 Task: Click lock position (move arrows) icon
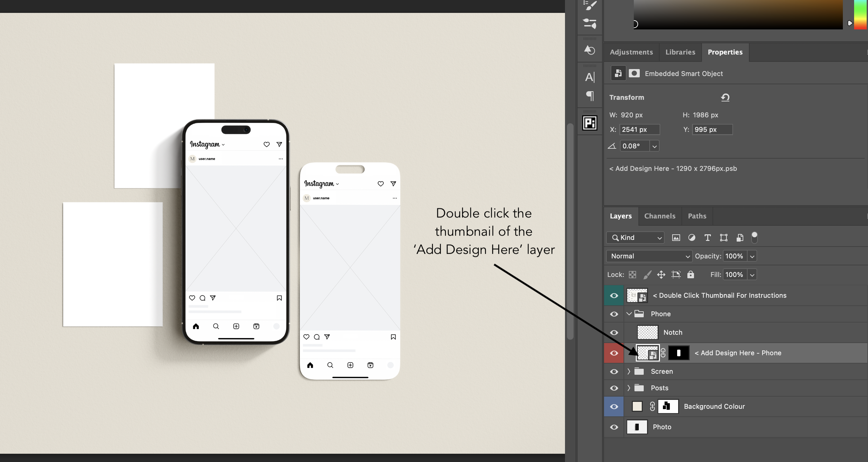661,275
